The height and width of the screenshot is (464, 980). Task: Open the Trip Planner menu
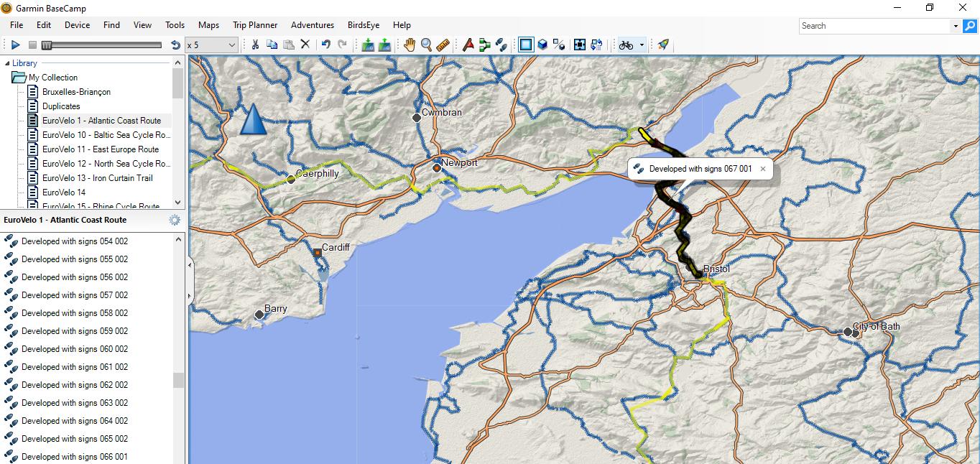pyautogui.click(x=254, y=25)
